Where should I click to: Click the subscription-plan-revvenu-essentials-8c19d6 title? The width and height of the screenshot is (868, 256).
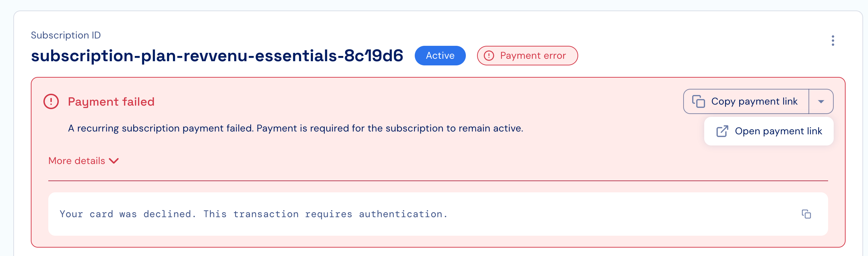click(x=217, y=56)
